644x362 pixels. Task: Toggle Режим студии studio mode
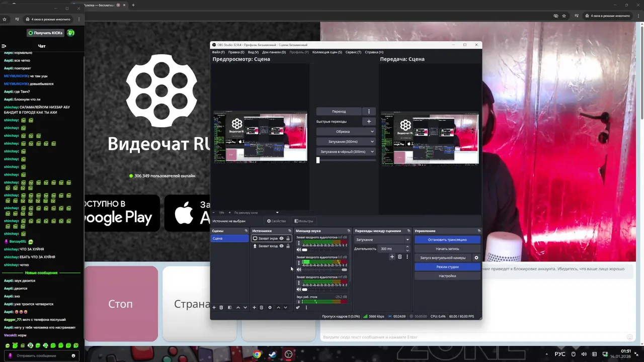447,267
